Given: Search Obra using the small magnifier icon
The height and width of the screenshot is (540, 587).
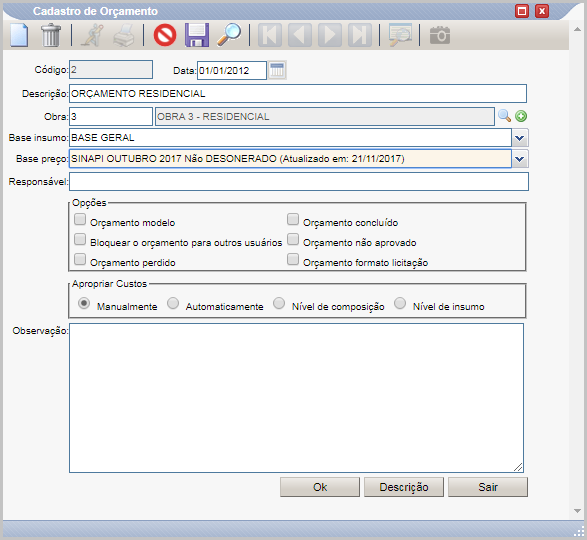Looking at the screenshot, I should pos(504,116).
